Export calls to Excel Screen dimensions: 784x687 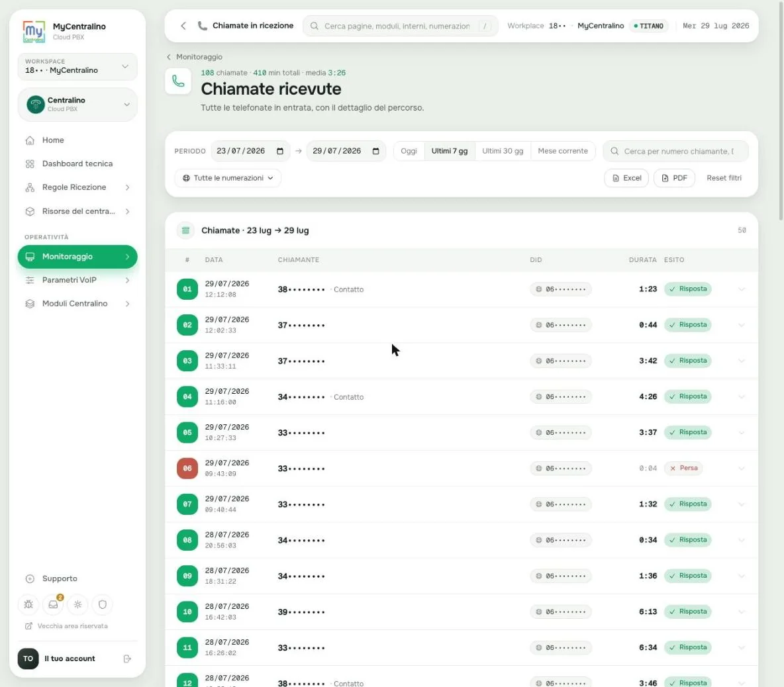pos(626,179)
